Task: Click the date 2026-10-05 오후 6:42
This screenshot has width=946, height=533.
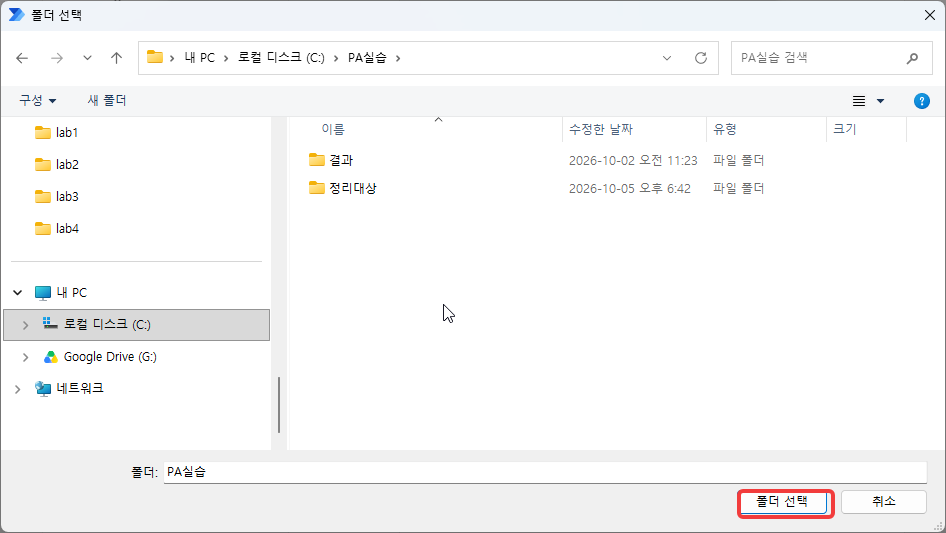Action: point(629,188)
